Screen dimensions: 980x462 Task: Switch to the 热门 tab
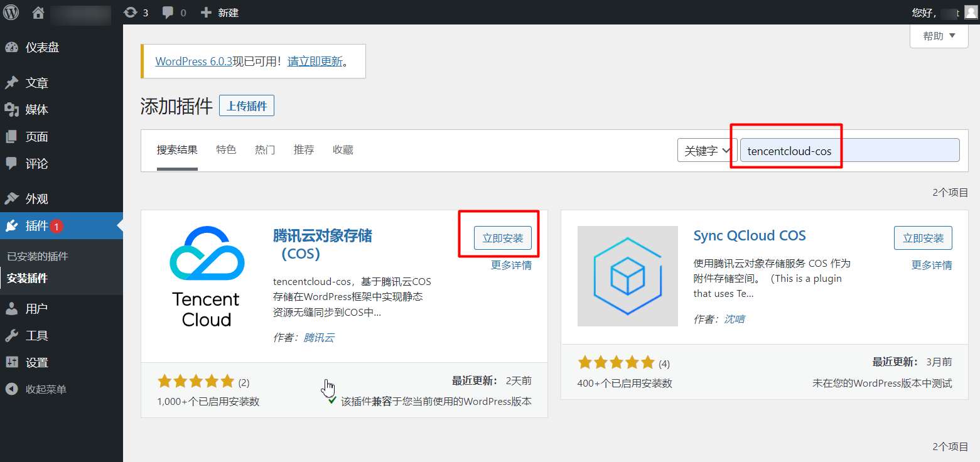265,150
